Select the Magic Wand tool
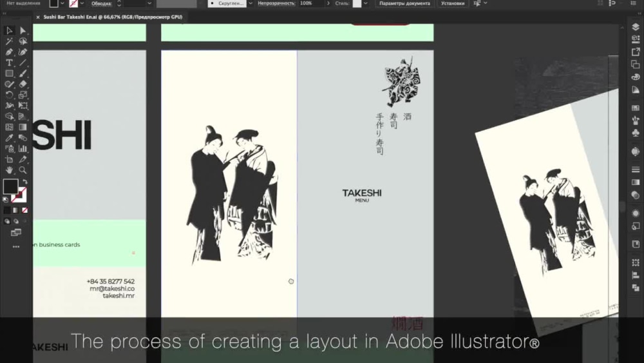Image resolution: width=644 pixels, height=363 pixels. tap(10, 41)
